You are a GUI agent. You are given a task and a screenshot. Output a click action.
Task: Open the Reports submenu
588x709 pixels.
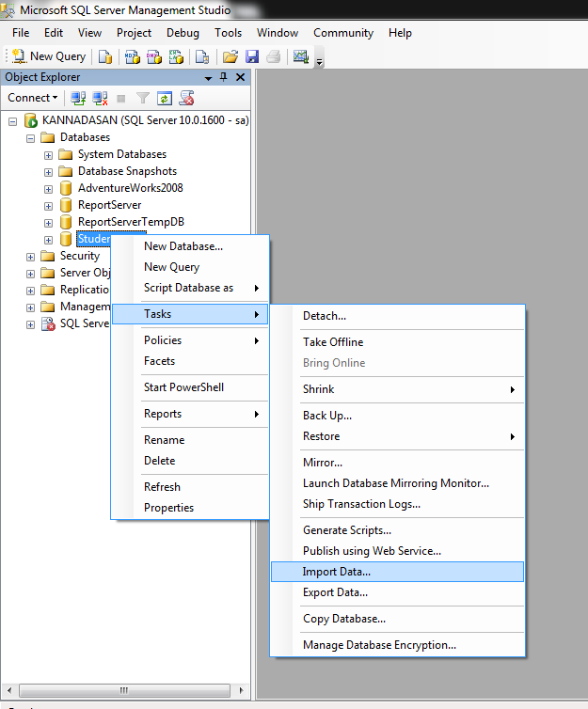click(x=190, y=414)
